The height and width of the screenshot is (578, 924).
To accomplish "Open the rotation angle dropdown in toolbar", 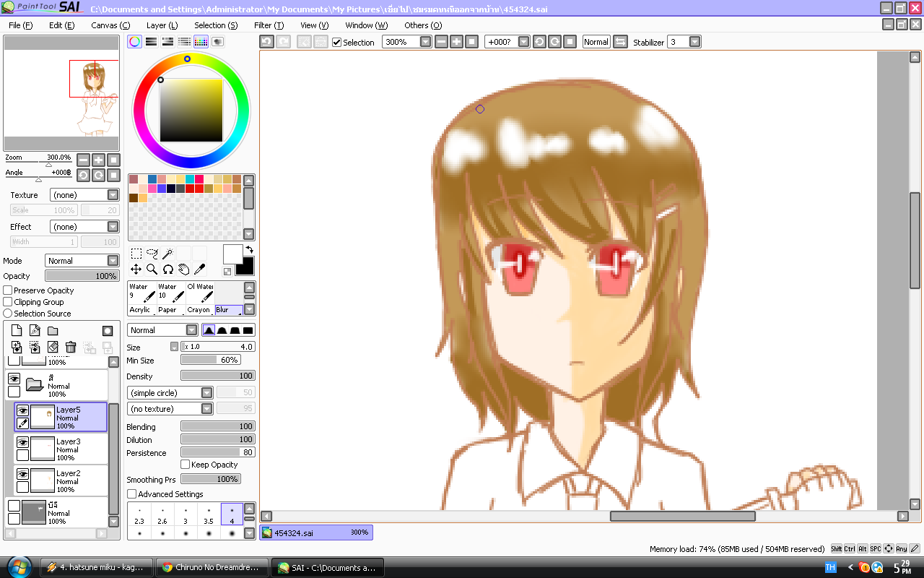I will [x=523, y=42].
